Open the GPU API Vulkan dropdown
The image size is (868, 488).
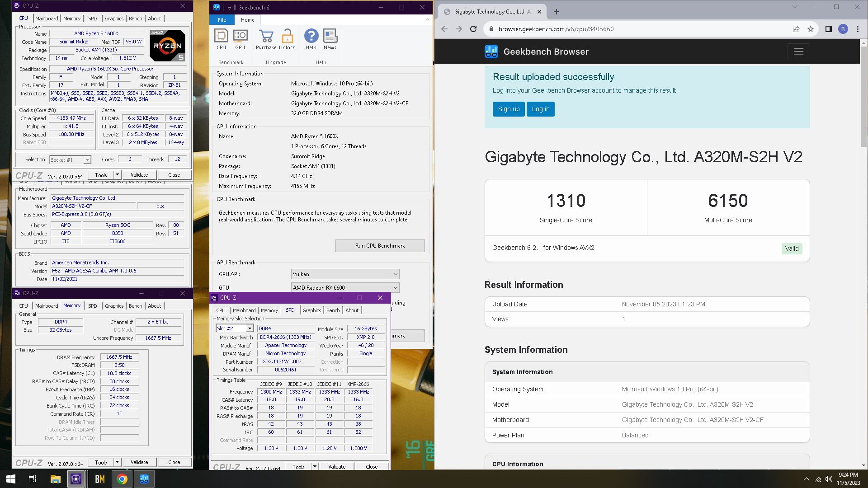click(345, 274)
